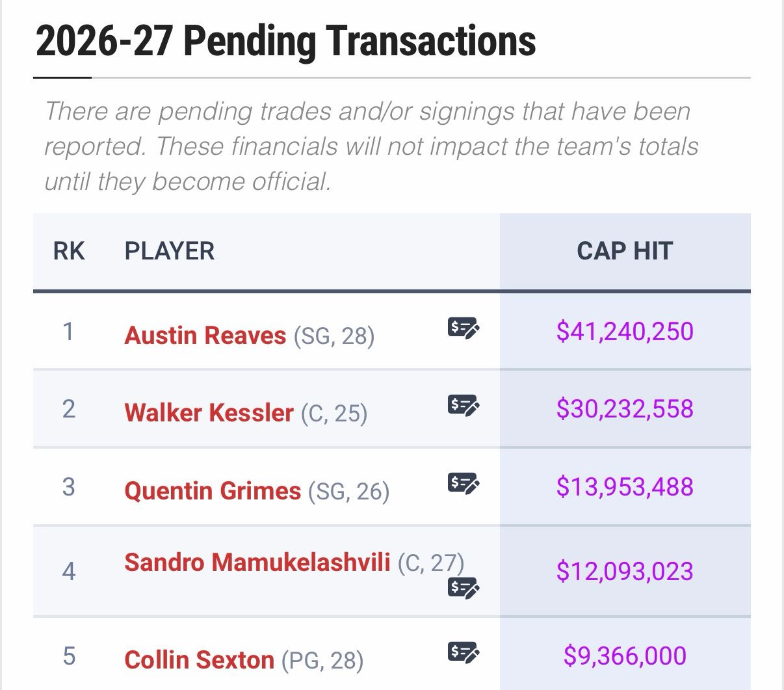Select Collin Sexton $9,366,000 cap hit
The width and height of the screenshot is (784, 690).
625,656
